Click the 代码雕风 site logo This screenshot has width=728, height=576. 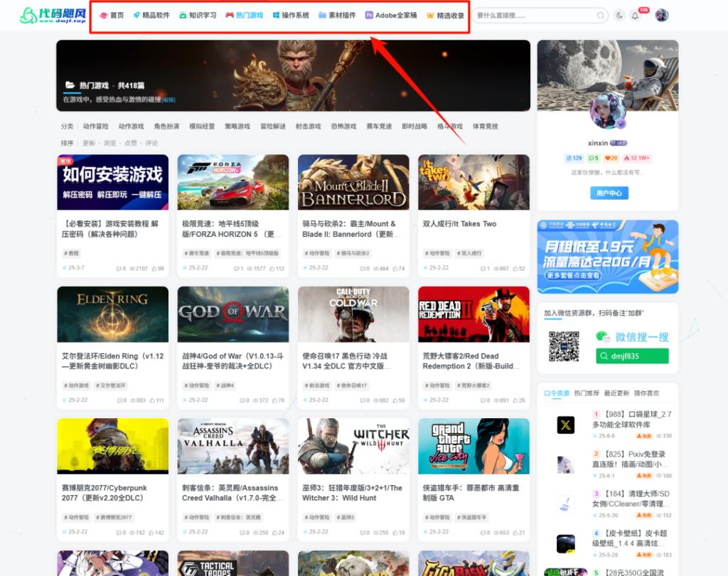pos(53,16)
